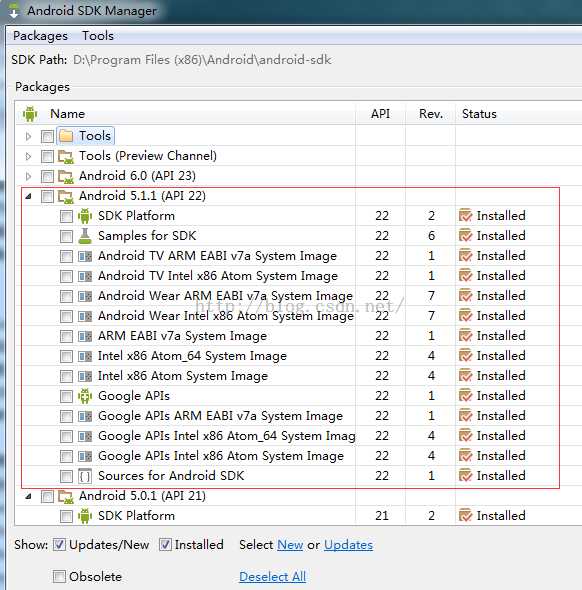Click the Tools folder icon
Screen dimensions: 582x590
pos(66,136)
